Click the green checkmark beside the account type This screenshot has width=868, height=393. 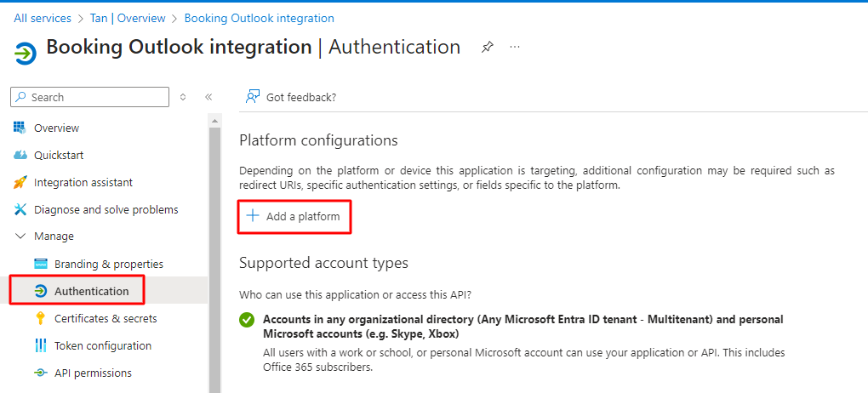coord(247,320)
